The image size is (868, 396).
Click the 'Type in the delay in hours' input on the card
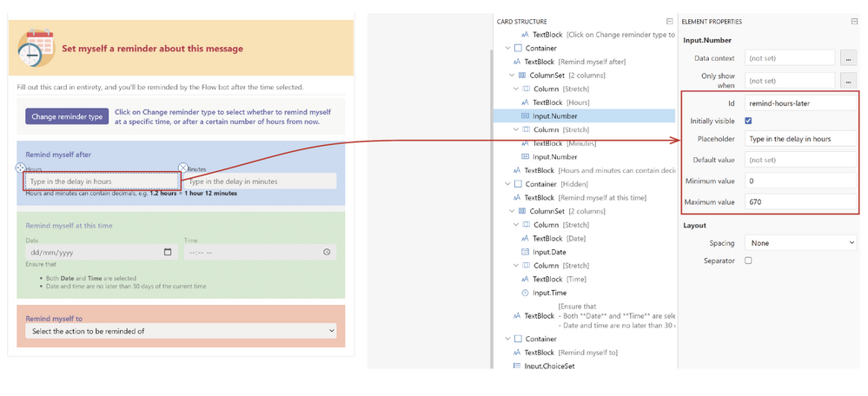click(x=102, y=181)
